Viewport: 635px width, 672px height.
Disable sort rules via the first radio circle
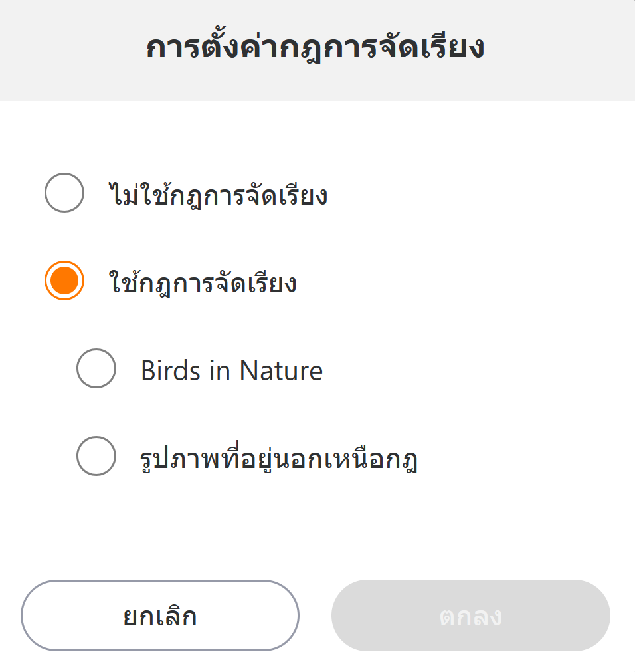pyautogui.click(x=64, y=193)
